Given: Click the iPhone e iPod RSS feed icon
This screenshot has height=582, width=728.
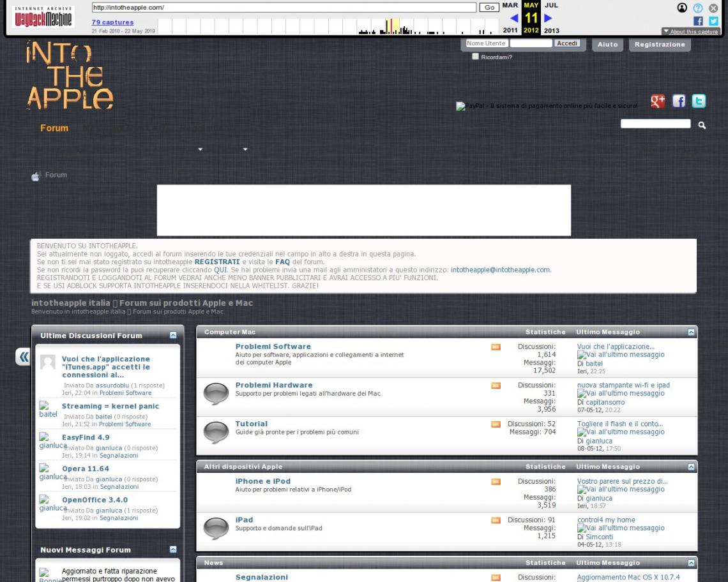Looking at the screenshot, I should 496,481.
